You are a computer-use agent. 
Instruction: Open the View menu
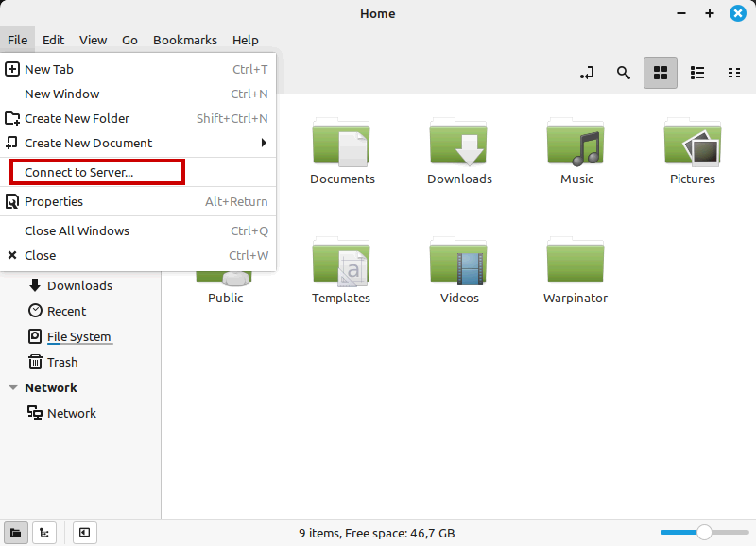(x=93, y=40)
